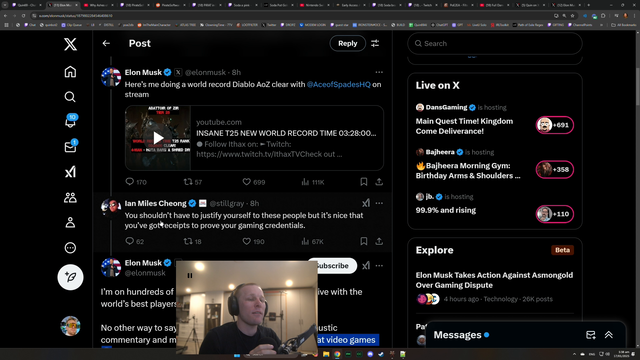Screen dimensions: 640x360
Task: Open more menu on the third post
Action: pos(379,266)
